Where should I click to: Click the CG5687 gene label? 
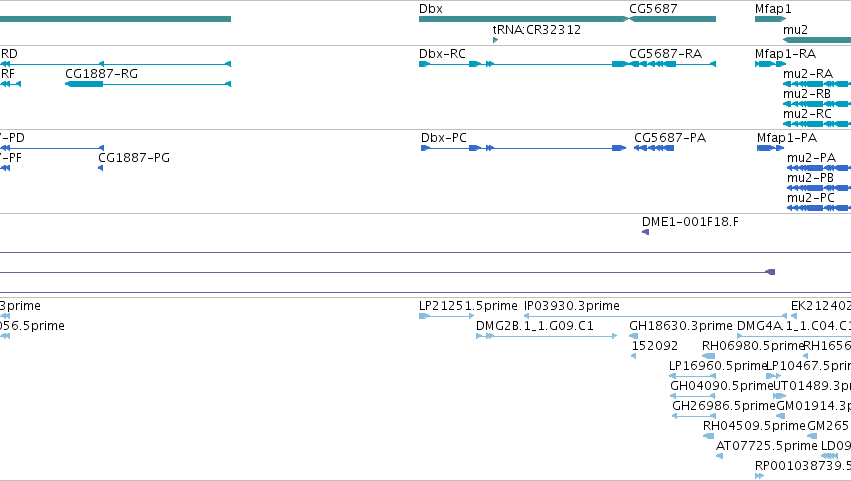coord(653,9)
